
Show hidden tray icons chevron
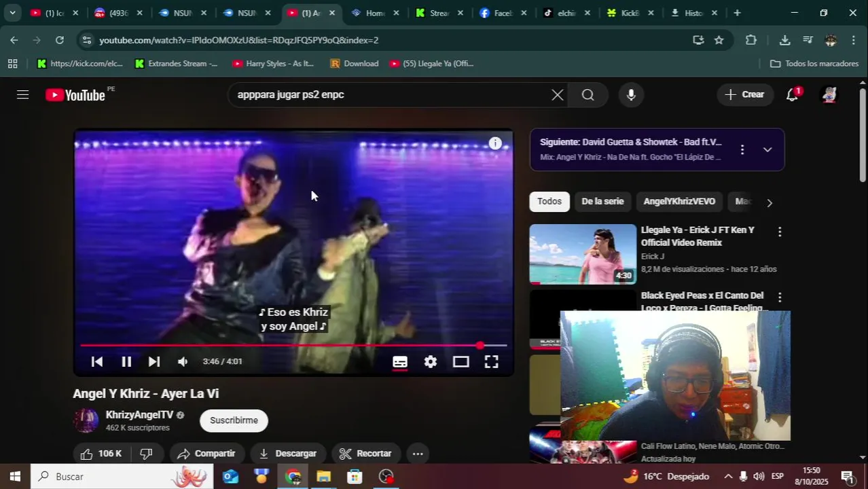(728, 477)
